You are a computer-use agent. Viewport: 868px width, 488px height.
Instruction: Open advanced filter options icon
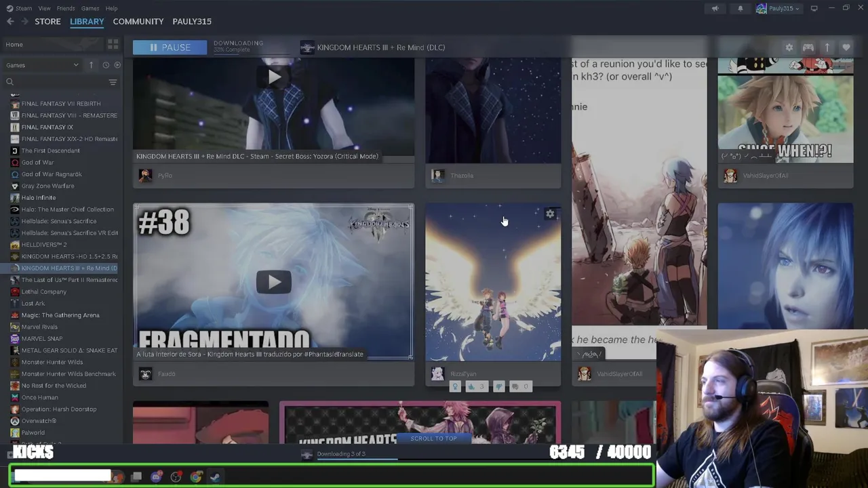(113, 82)
